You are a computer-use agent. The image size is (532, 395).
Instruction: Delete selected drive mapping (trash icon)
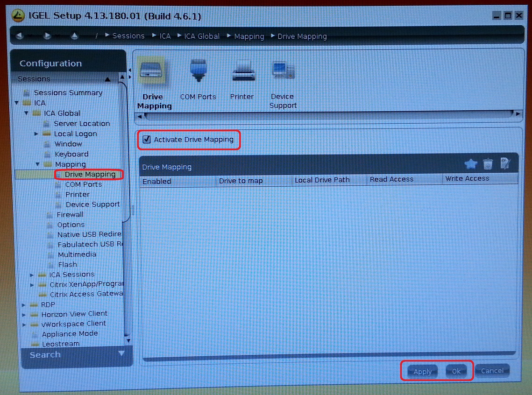point(488,164)
